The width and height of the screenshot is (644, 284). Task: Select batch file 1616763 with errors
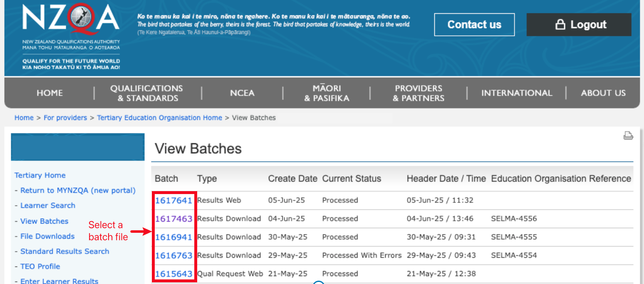pos(173,255)
